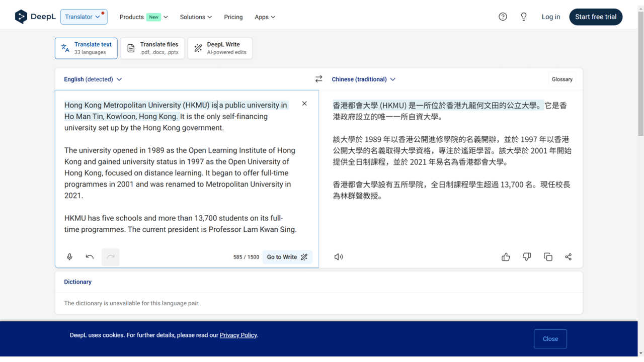Image resolution: width=644 pixels, height=362 pixels.
Task: Switch to the Translate files tab
Action: pos(152,48)
